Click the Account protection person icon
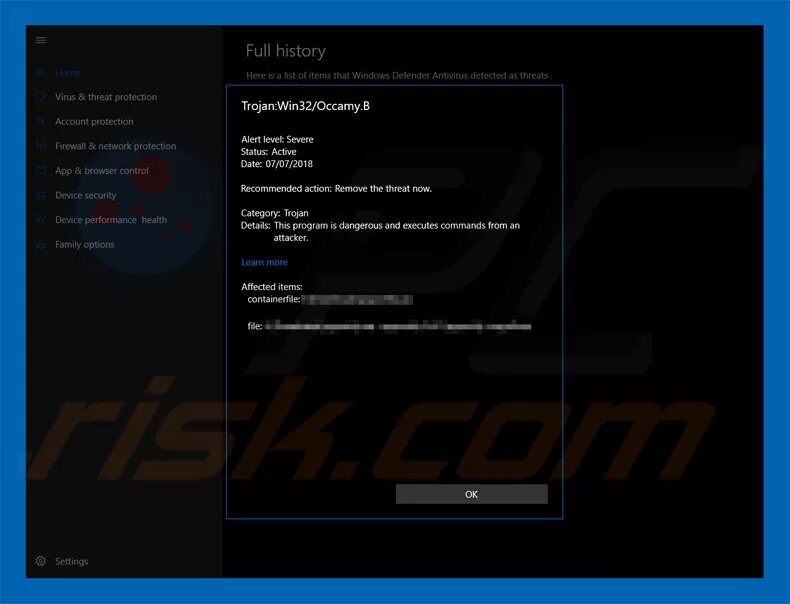The image size is (790, 604). pyautogui.click(x=40, y=121)
